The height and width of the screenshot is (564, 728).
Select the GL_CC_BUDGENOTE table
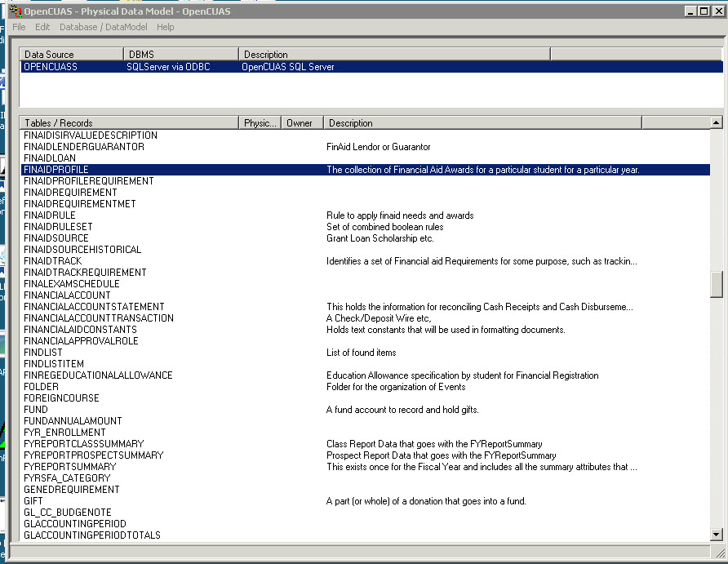pyautogui.click(x=68, y=513)
